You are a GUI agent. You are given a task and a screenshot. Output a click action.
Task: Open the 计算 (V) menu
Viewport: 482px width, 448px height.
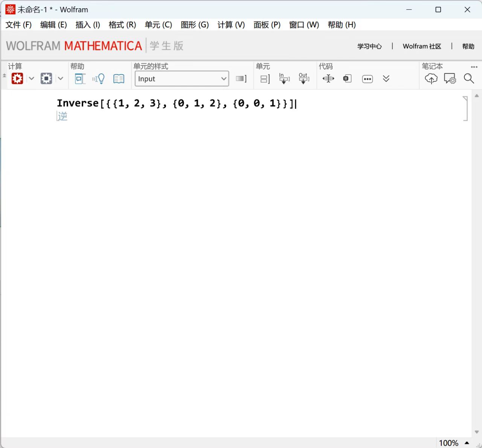pos(231,25)
